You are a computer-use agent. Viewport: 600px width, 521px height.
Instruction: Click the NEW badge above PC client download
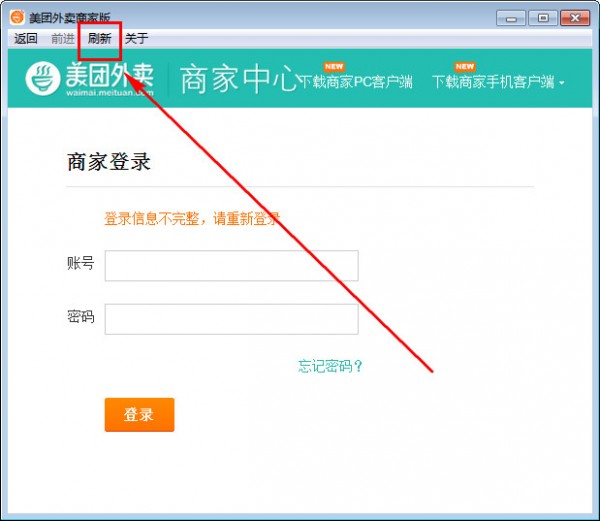tap(334, 66)
